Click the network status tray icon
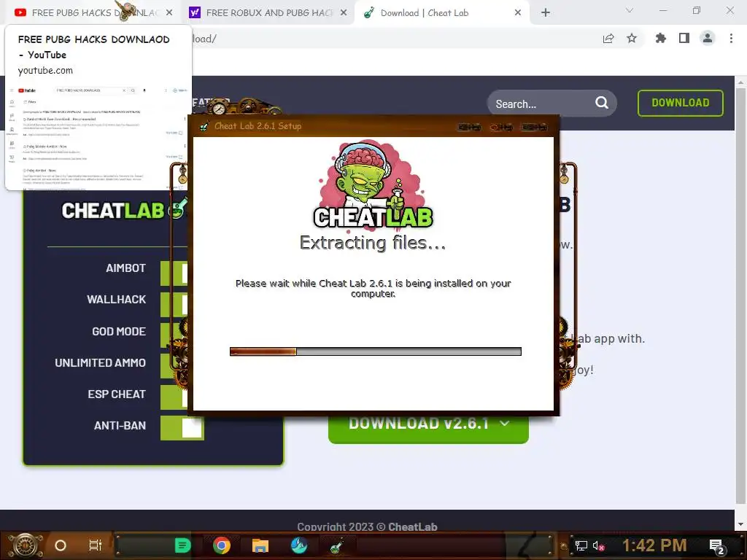 click(x=581, y=545)
